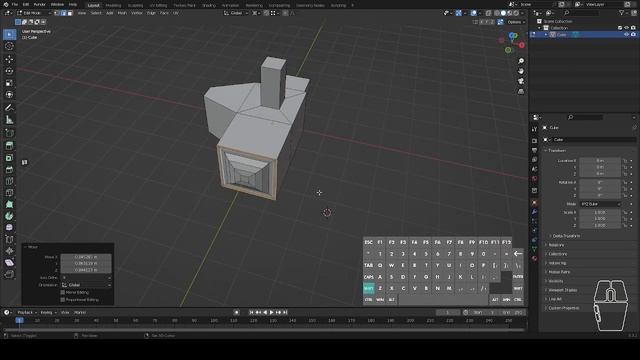Select the Transform tool

tap(9, 95)
